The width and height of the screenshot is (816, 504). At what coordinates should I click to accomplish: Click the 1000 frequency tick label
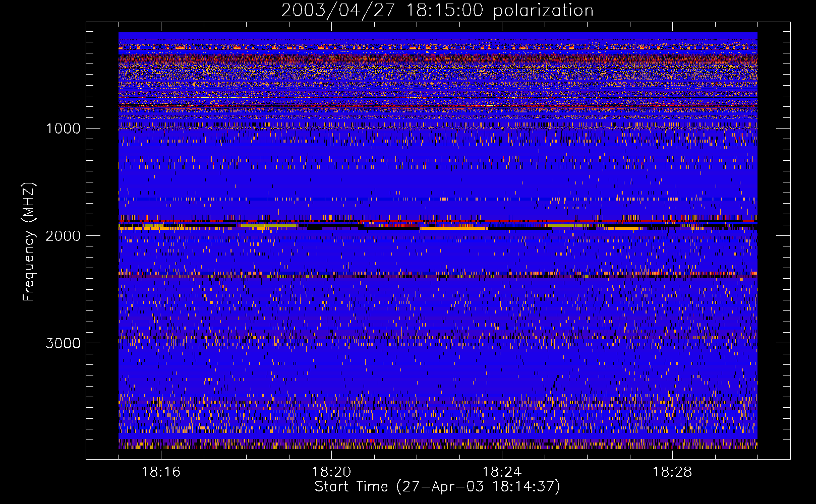coord(63,129)
